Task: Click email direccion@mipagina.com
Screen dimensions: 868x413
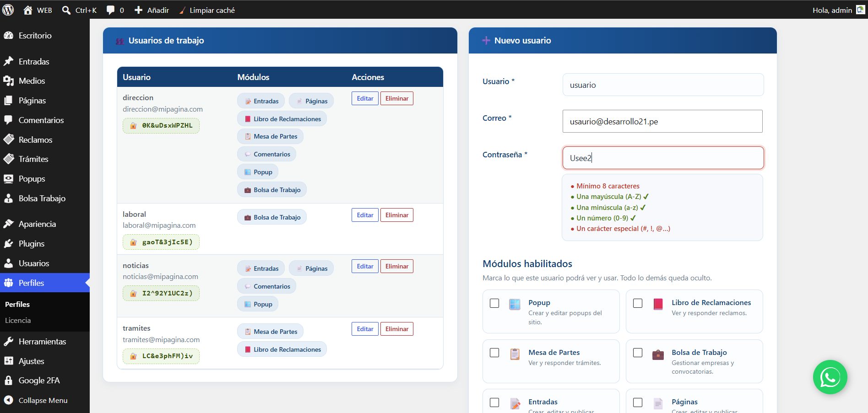Action: (x=163, y=109)
